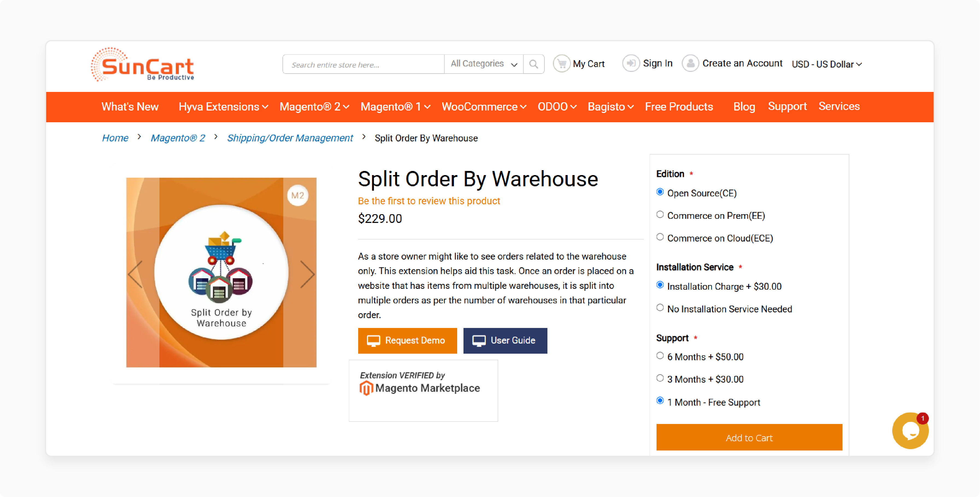Open the User Guide button
The height and width of the screenshot is (497, 980).
click(505, 341)
